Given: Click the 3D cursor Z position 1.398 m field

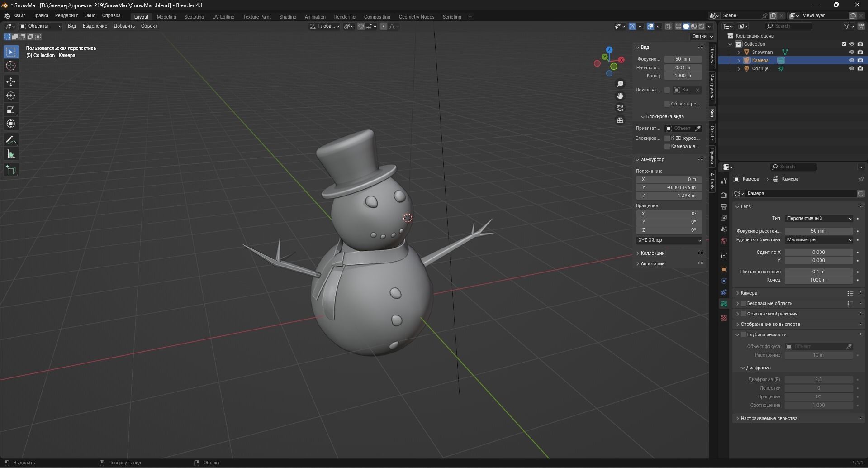Looking at the screenshot, I should click(669, 196).
